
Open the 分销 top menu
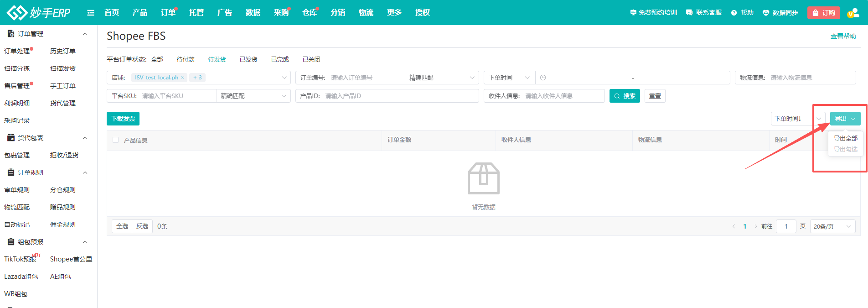pyautogui.click(x=338, y=13)
